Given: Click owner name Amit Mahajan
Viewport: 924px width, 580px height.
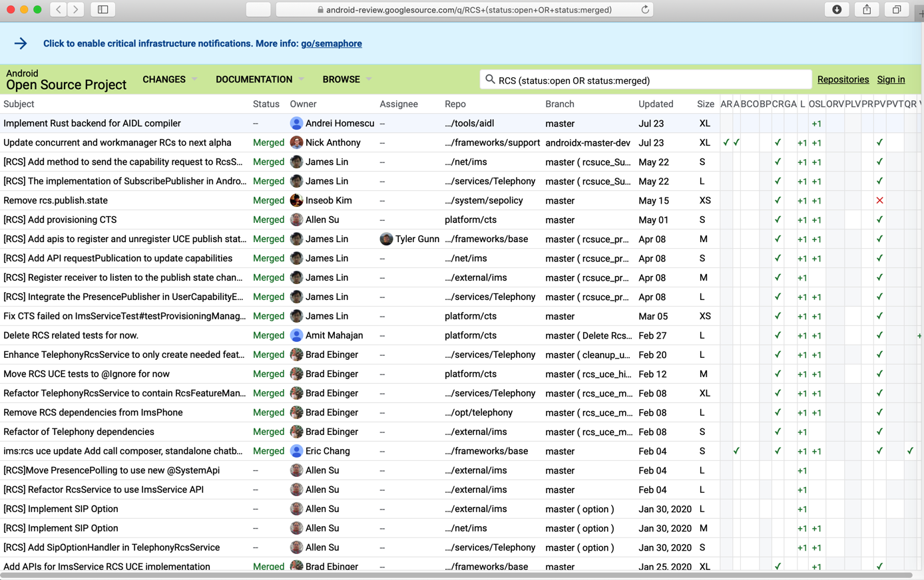Looking at the screenshot, I should coord(334,335).
